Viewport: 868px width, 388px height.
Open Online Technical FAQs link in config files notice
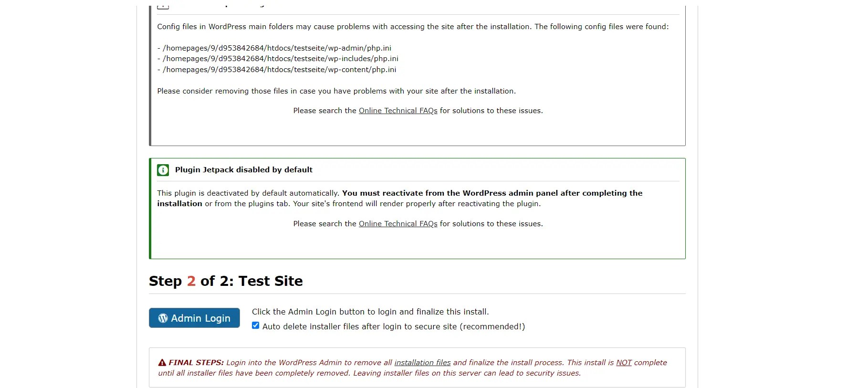[398, 111]
